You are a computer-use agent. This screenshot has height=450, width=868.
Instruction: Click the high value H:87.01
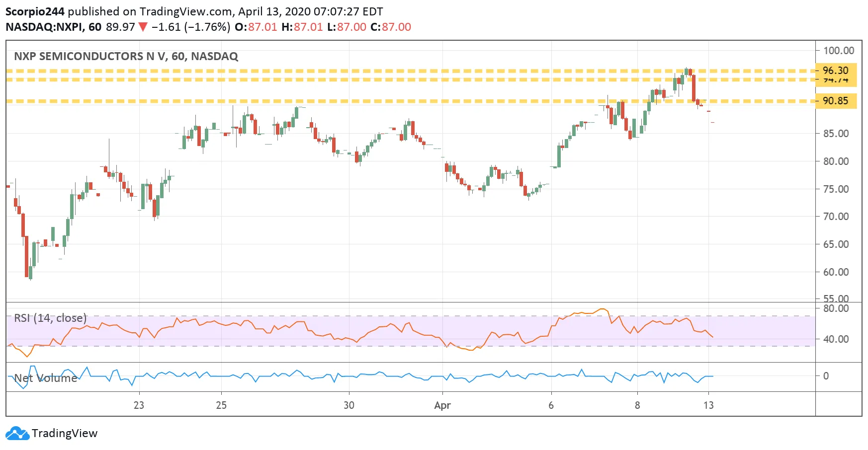[x=302, y=27]
